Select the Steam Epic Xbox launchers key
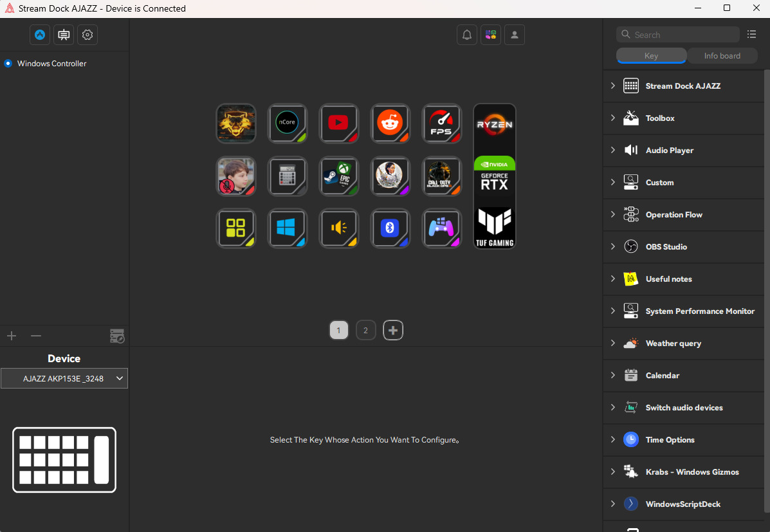 tap(339, 176)
